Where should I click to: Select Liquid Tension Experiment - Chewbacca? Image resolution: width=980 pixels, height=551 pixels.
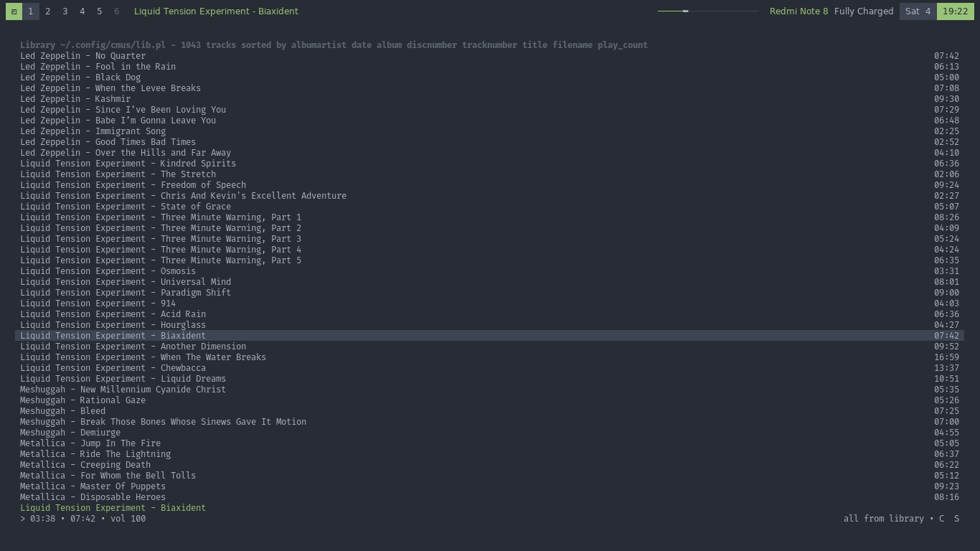point(489,368)
